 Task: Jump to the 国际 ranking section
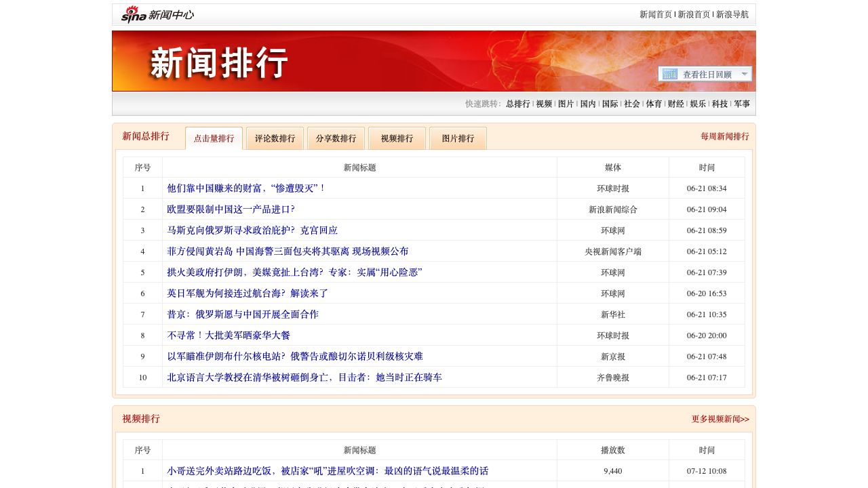(610, 104)
